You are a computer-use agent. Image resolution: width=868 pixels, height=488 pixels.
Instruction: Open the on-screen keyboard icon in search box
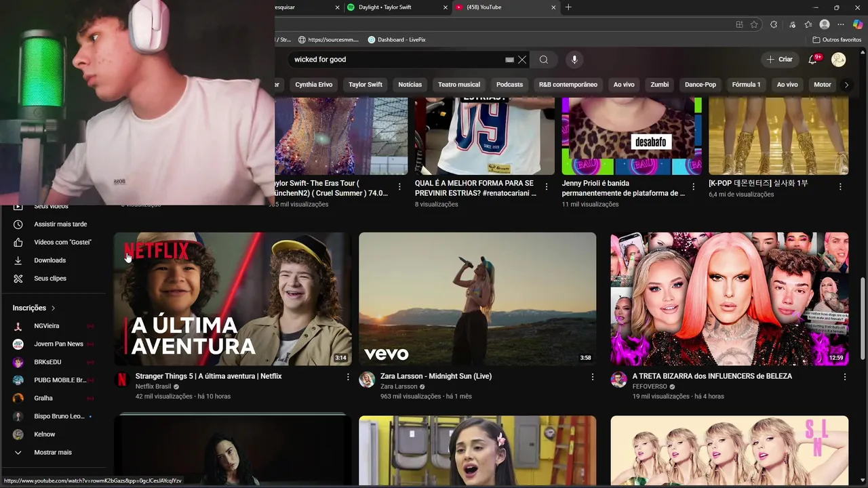tap(509, 60)
